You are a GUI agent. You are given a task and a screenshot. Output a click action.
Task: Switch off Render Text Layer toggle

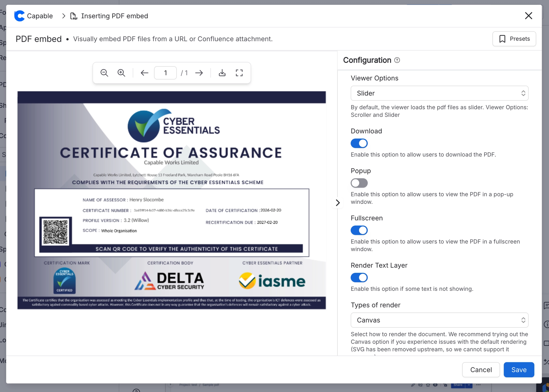(359, 278)
